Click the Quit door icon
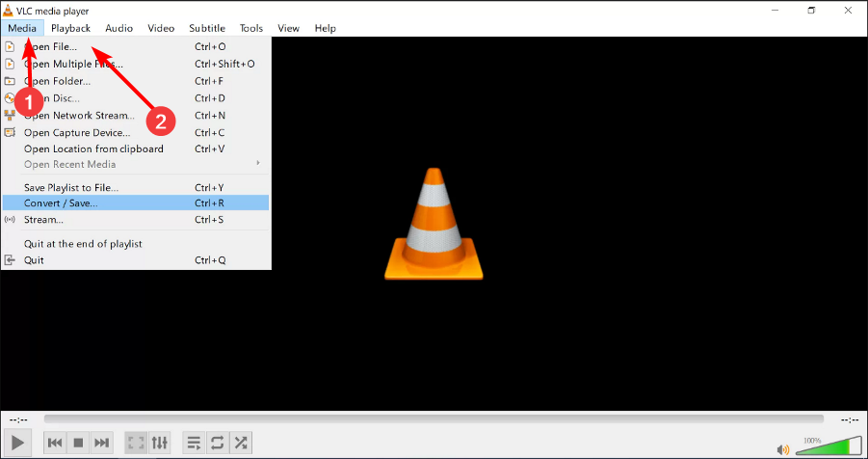This screenshot has height=459, width=868. pyautogui.click(x=10, y=260)
